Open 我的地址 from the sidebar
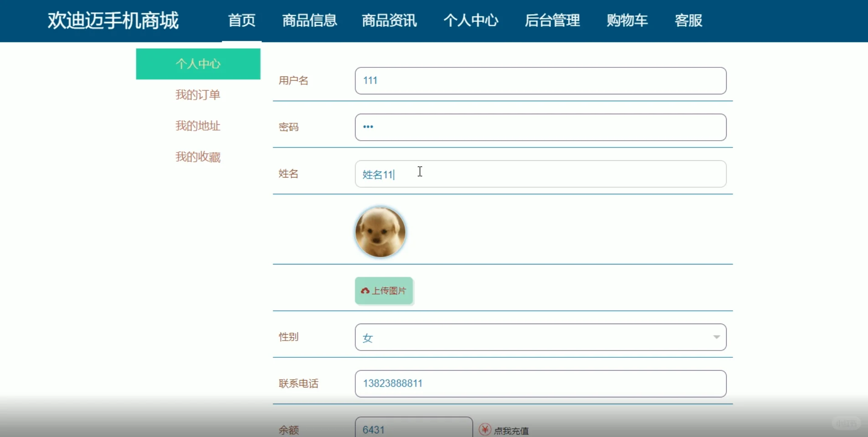Screen dimensions: 868x437 tap(198, 126)
